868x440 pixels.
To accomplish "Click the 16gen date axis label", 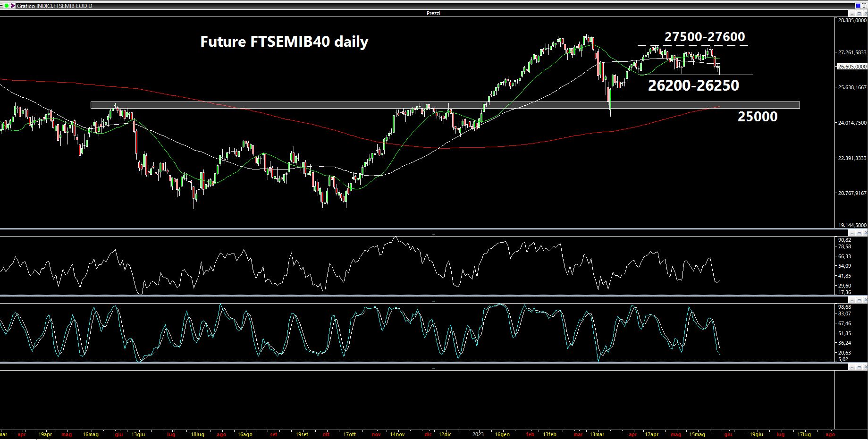I will pyautogui.click(x=502, y=434).
